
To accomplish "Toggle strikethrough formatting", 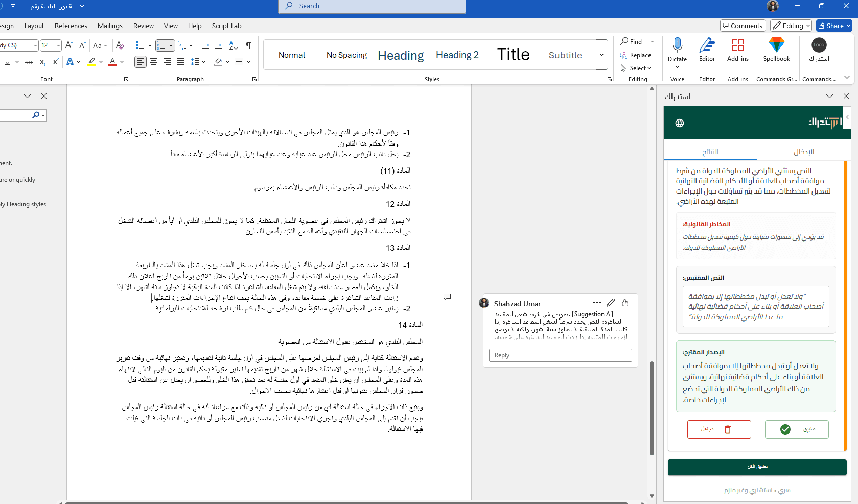I will pyautogui.click(x=29, y=62).
